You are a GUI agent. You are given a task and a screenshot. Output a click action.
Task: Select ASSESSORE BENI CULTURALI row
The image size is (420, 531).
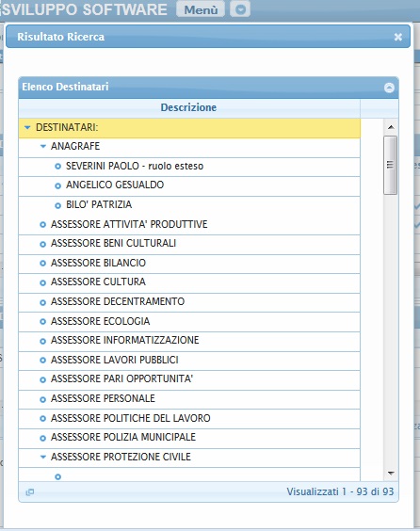coord(189,244)
